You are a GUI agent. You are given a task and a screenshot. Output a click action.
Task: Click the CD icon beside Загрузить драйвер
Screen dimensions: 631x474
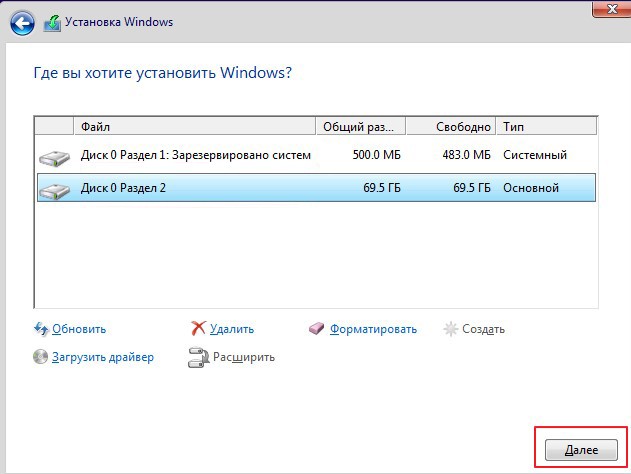pyautogui.click(x=40, y=357)
